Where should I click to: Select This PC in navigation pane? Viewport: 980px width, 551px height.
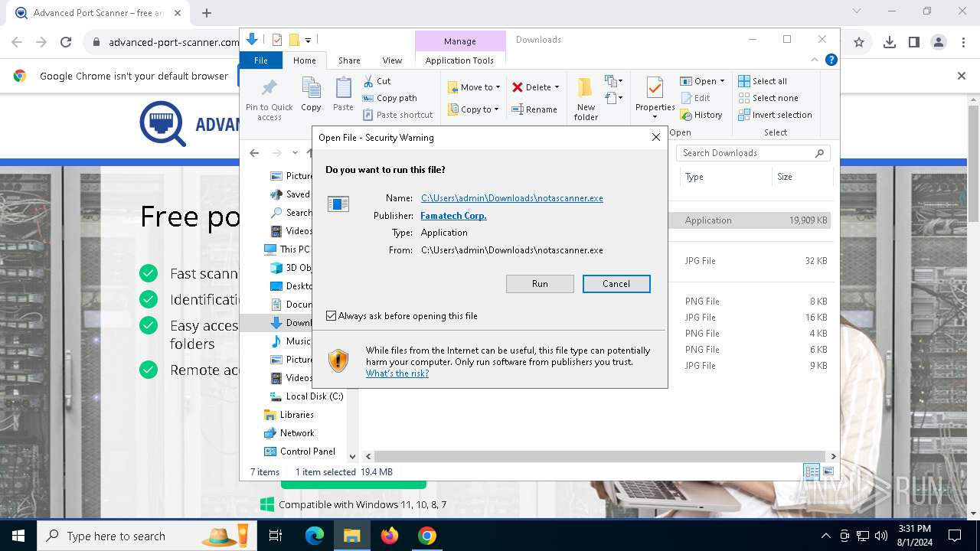point(287,249)
